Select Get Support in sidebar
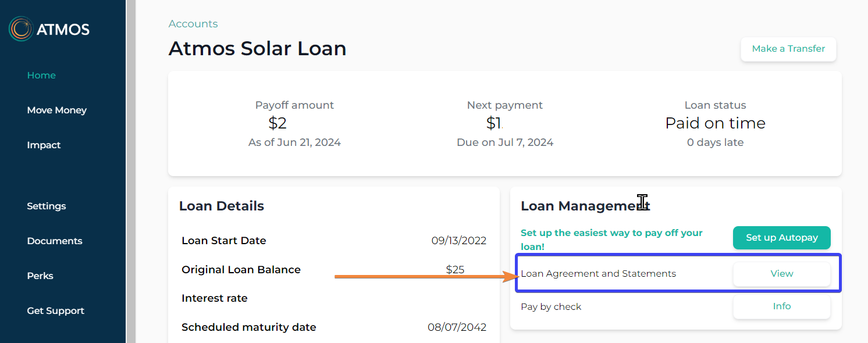Image resolution: width=868 pixels, height=343 pixels. click(x=55, y=311)
